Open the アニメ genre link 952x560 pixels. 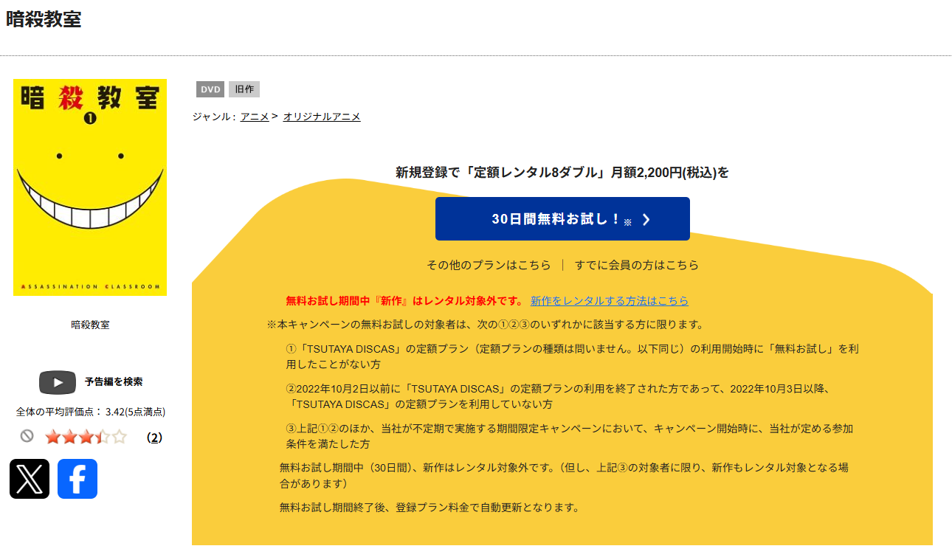pyautogui.click(x=254, y=116)
